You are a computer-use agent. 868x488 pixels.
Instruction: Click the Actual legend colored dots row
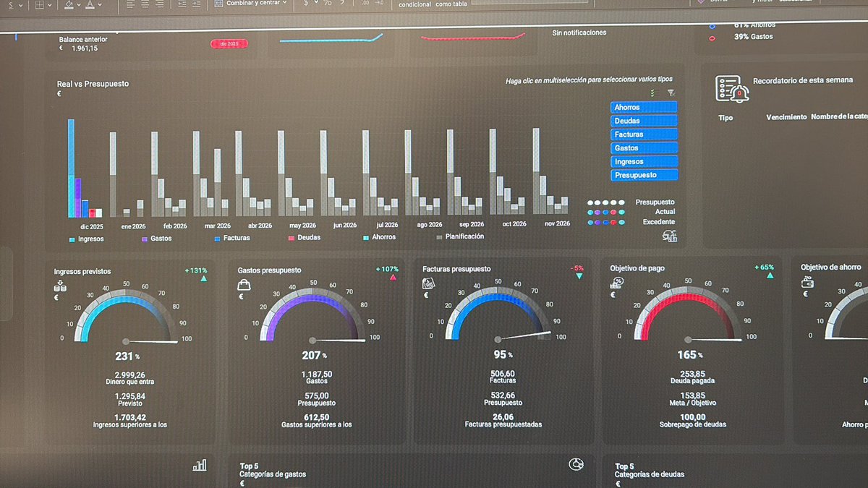(605, 213)
